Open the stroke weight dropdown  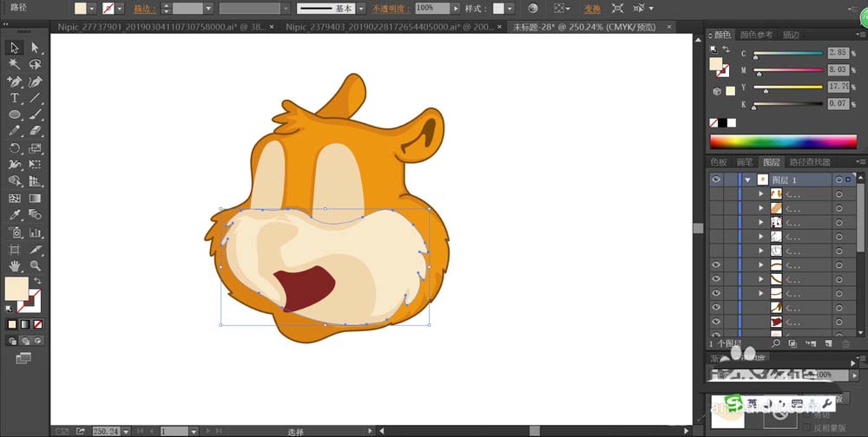coord(209,8)
